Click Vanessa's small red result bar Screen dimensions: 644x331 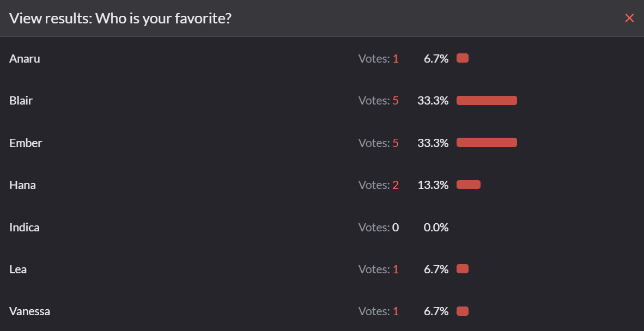coord(463,311)
